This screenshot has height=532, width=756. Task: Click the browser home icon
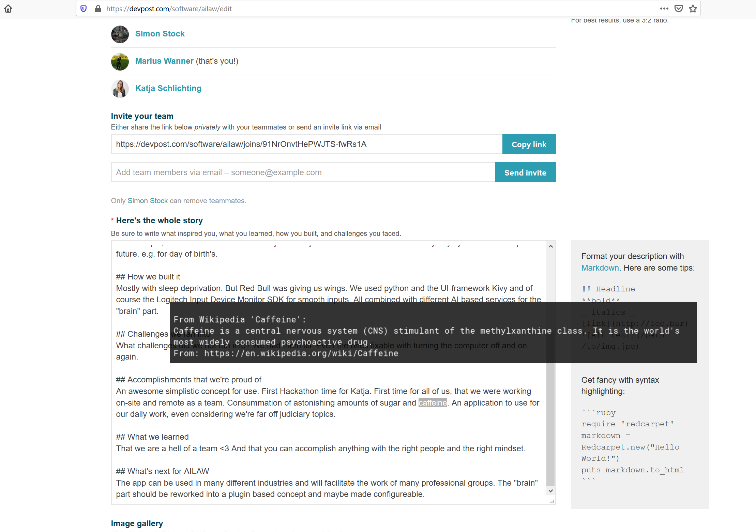(8, 9)
